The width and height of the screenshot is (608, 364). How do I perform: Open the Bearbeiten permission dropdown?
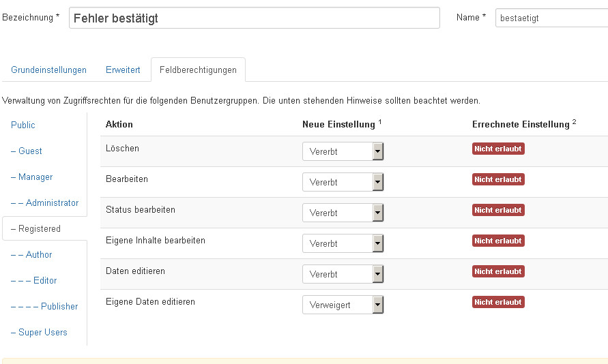pos(343,182)
